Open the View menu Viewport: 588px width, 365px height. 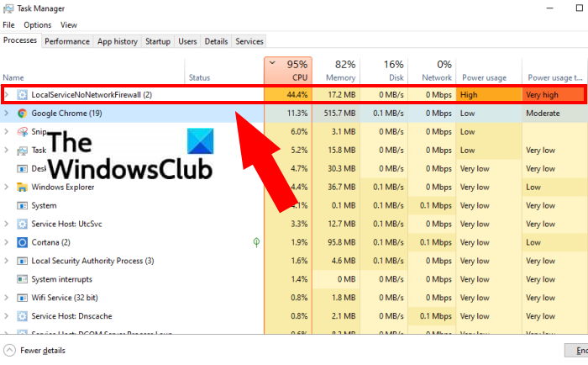[69, 24]
